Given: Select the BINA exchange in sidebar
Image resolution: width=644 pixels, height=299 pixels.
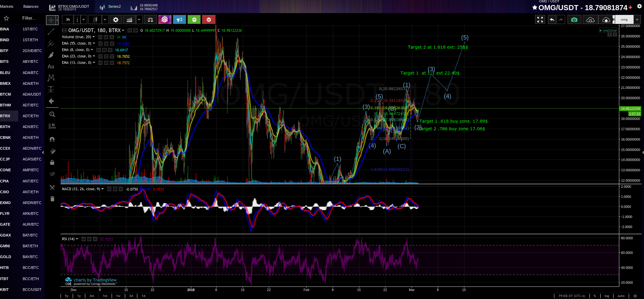Looking at the screenshot, I should coord(5,29).
